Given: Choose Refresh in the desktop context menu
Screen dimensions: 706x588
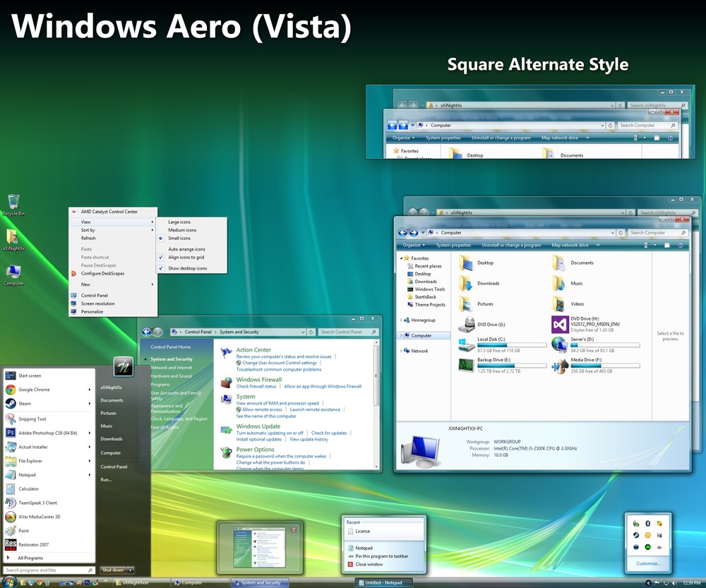Looking at the screenshot, I should (113, 238).
